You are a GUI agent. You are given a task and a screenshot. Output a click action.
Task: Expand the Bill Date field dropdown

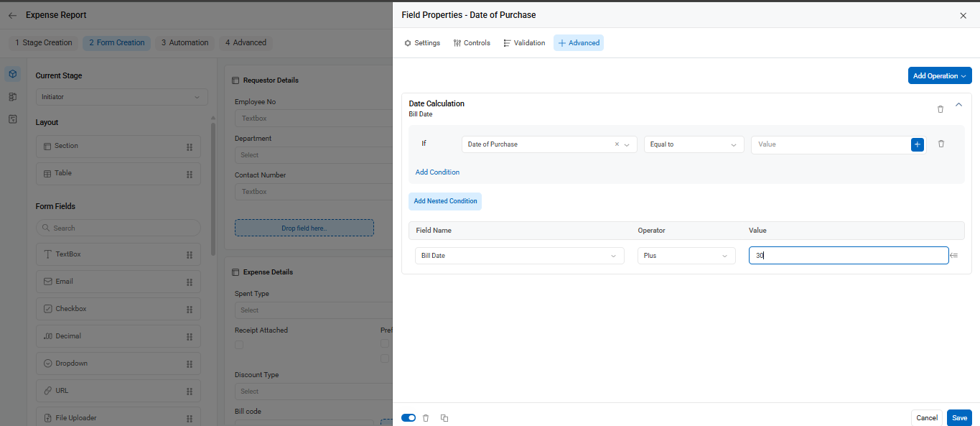pyautogui.click(x=520, y=256)
